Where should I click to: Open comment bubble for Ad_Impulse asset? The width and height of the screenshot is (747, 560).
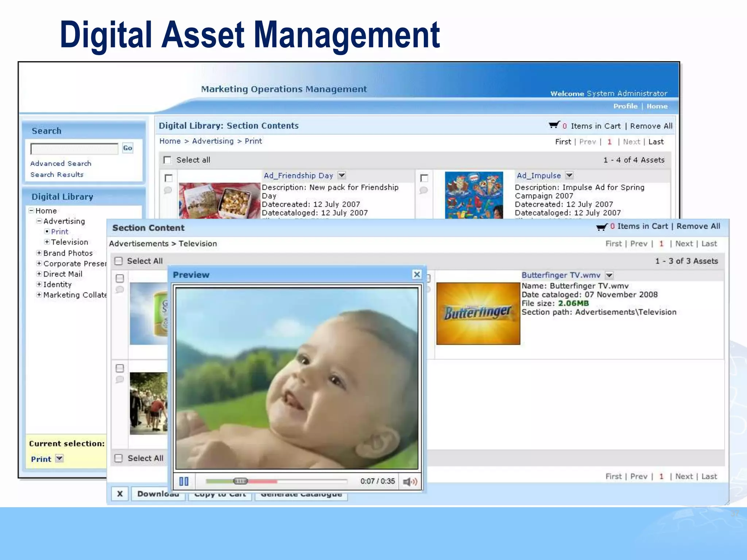[x=423, y=190]
